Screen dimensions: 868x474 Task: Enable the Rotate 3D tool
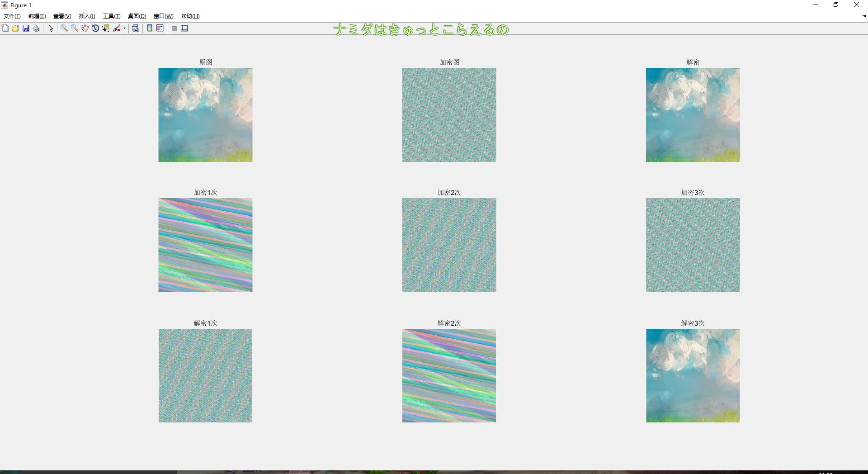pos(95,28)
